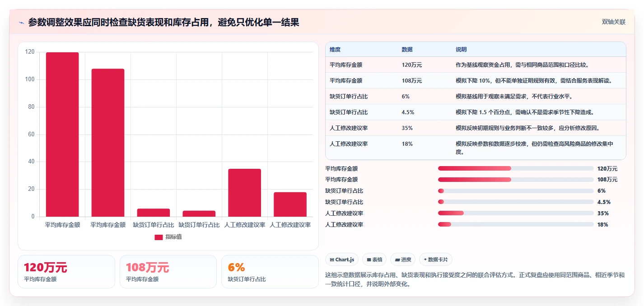Viewport: 644px width, 306px height.
Task: Click the 指标值 legend label
Action: click(x=173, y=237)
